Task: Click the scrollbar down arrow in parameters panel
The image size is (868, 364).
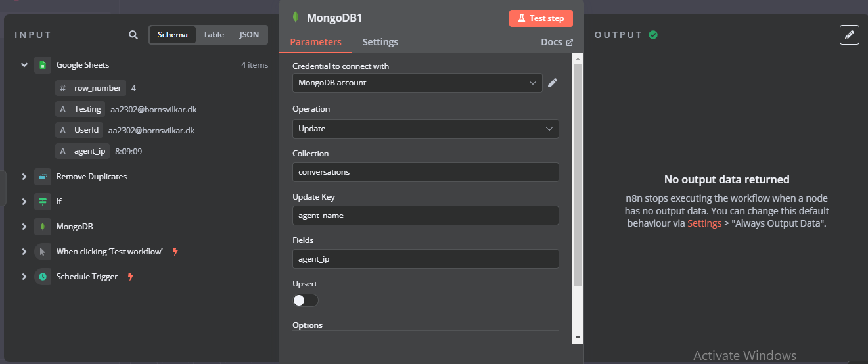Action: (x=578, y=338)
